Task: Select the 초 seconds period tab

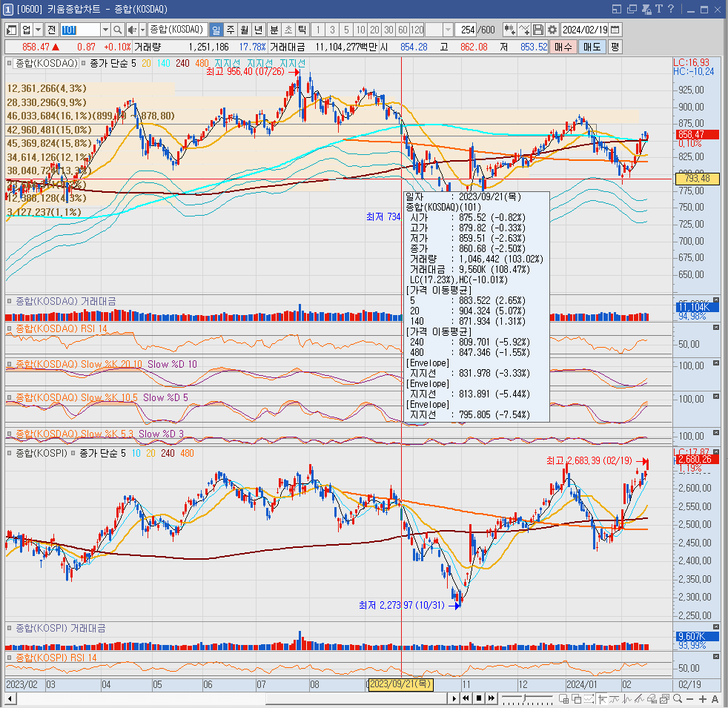Action: point(288,30)
